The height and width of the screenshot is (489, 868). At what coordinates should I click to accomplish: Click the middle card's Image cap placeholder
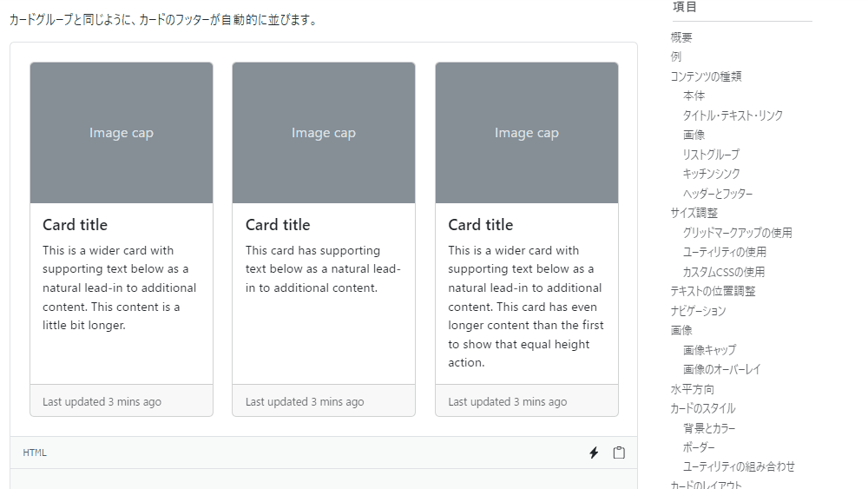coord(324,133)
